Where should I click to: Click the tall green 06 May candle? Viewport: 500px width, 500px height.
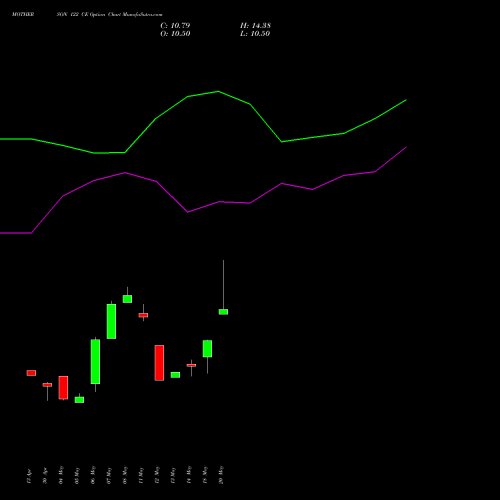click(x=95, y=362)
